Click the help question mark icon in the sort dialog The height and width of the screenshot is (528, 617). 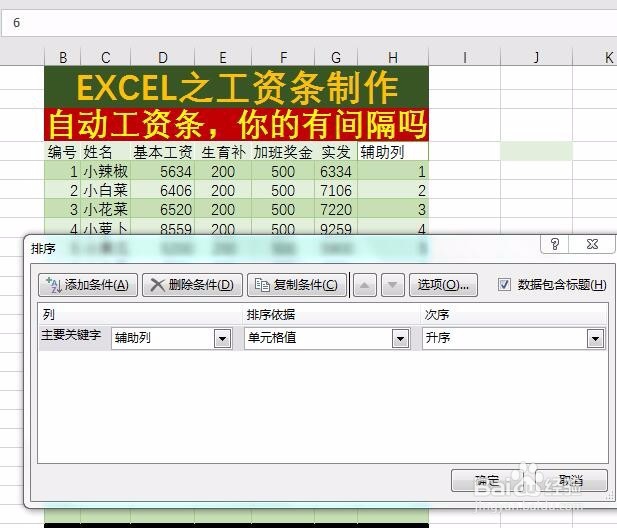tap(555, 244)
